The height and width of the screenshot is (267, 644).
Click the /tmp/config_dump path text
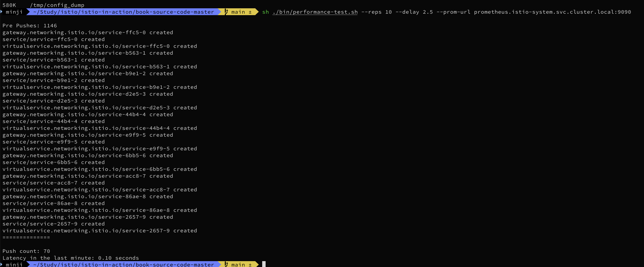coord(57,5)
